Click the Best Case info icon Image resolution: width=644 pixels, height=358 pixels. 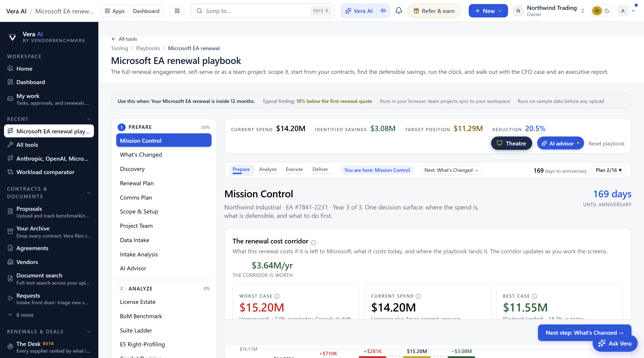pyautogui.click(x=534, y=296)
